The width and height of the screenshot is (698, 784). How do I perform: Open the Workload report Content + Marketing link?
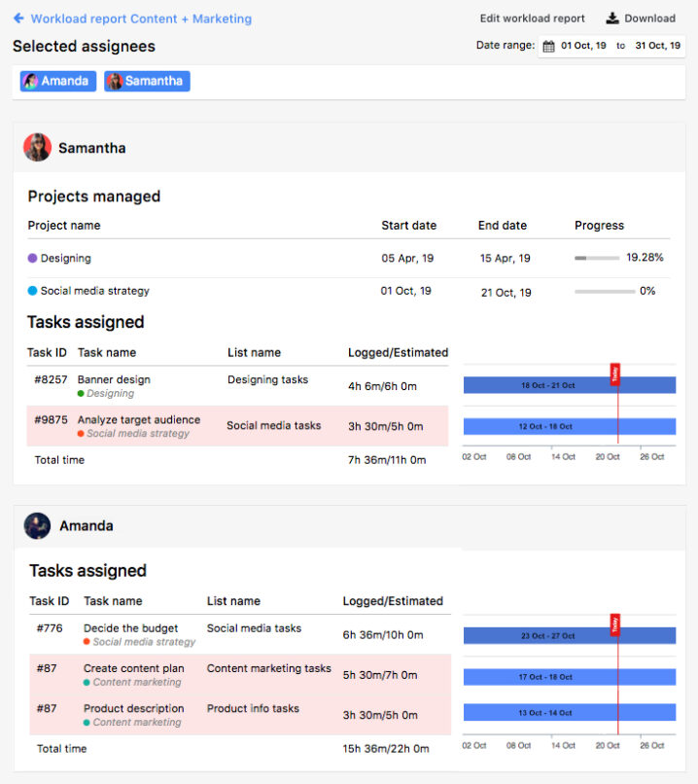(141, 18)
